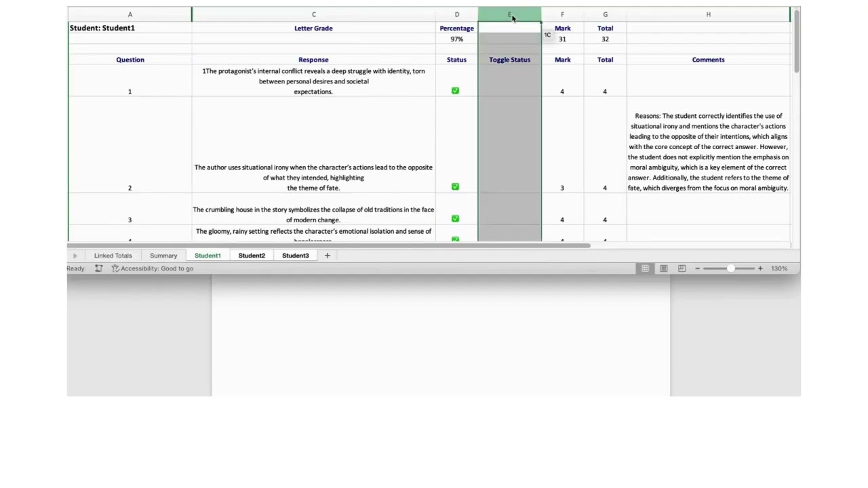Open the 130% zoom level dialog
The image size is (868, 488).
click(779, 268)
